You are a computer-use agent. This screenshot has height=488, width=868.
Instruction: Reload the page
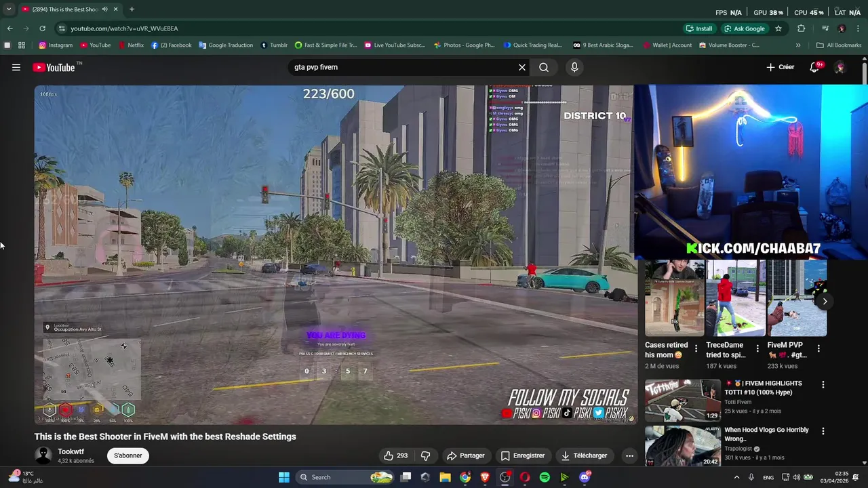pos(42,28)
